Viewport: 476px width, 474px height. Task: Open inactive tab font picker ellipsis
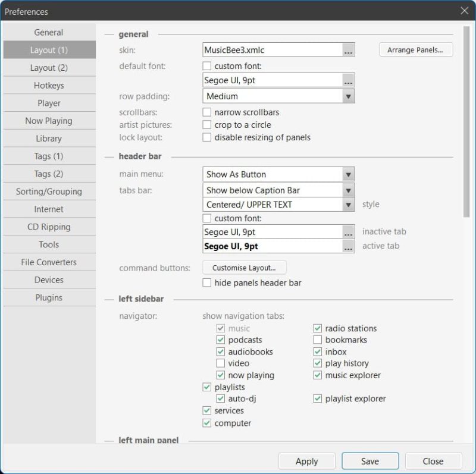pos(348,232)
